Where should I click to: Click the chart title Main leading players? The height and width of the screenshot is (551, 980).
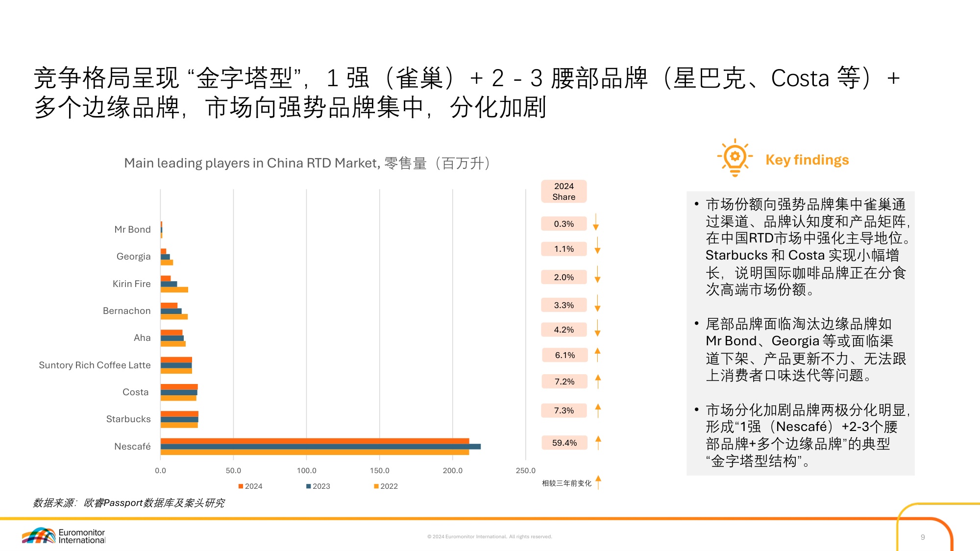(307, 163)
